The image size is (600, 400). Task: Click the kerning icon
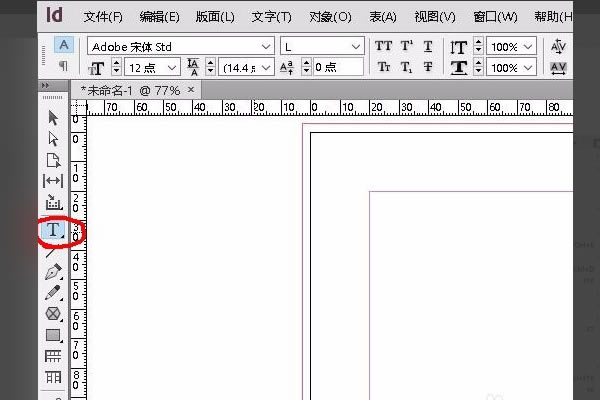pyautogui.click(x=558, y=46)
